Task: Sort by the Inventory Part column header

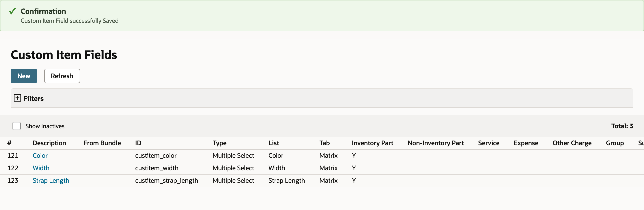Action: click(373, 143)
